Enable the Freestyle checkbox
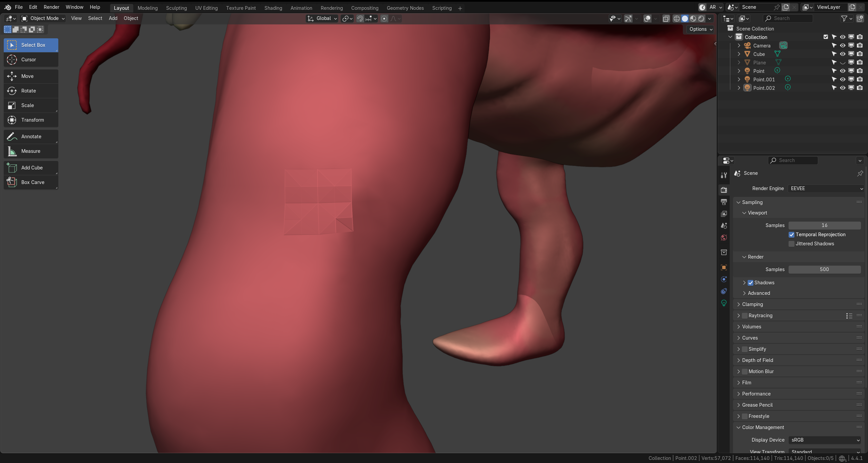Screen dimensions: 868x463 click(x=745, y=416)
